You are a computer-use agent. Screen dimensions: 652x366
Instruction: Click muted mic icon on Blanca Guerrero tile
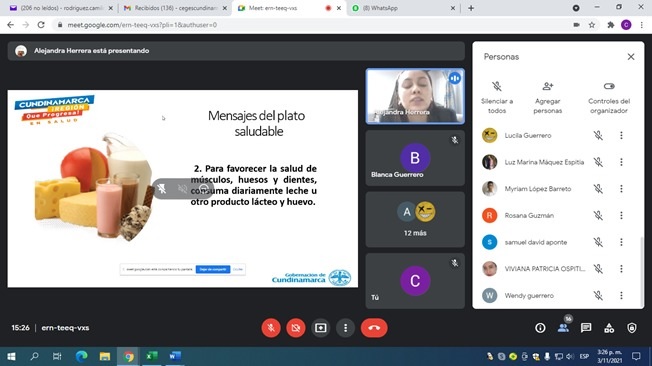(455, 140)
